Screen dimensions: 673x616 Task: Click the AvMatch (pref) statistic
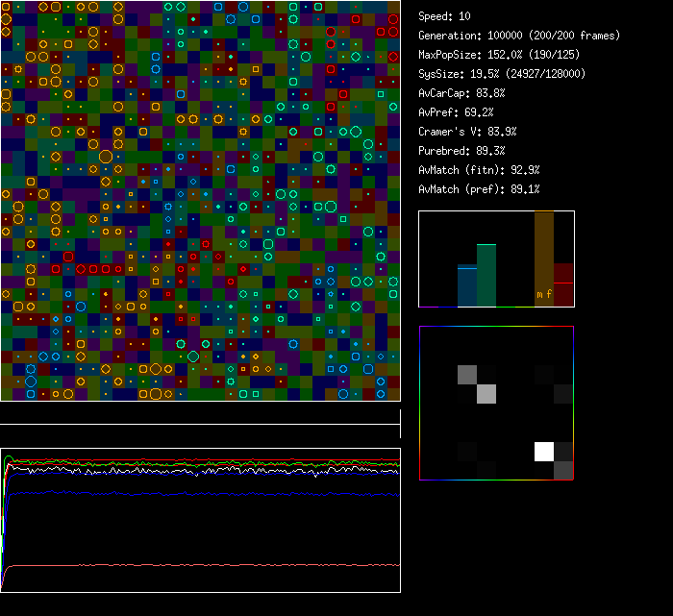479,189
